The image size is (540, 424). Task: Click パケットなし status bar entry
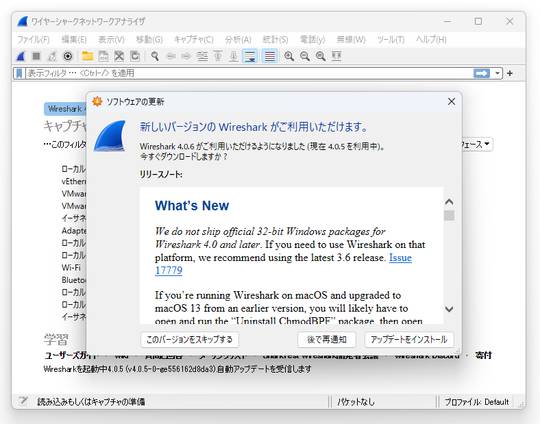[356, 402]
